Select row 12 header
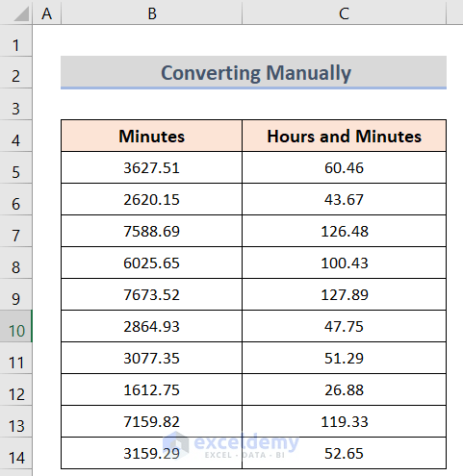Viewport: 463px width, 476px height. (x=15, y=389)
